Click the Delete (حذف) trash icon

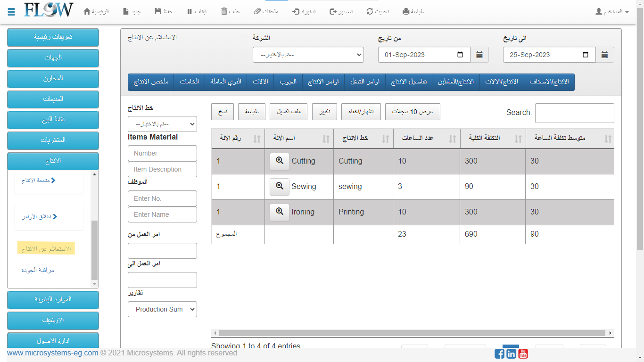click(x=224, y=11)
